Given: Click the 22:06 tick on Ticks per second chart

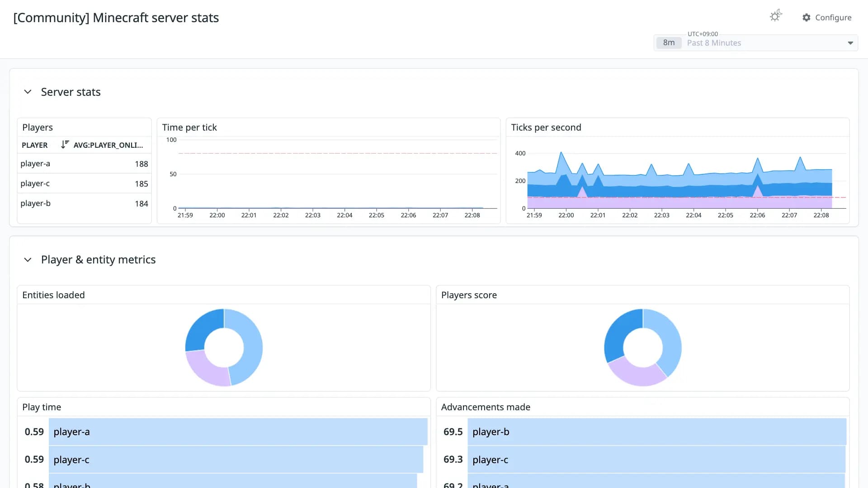Looking at the screenshot, I should tap(757, 215).
